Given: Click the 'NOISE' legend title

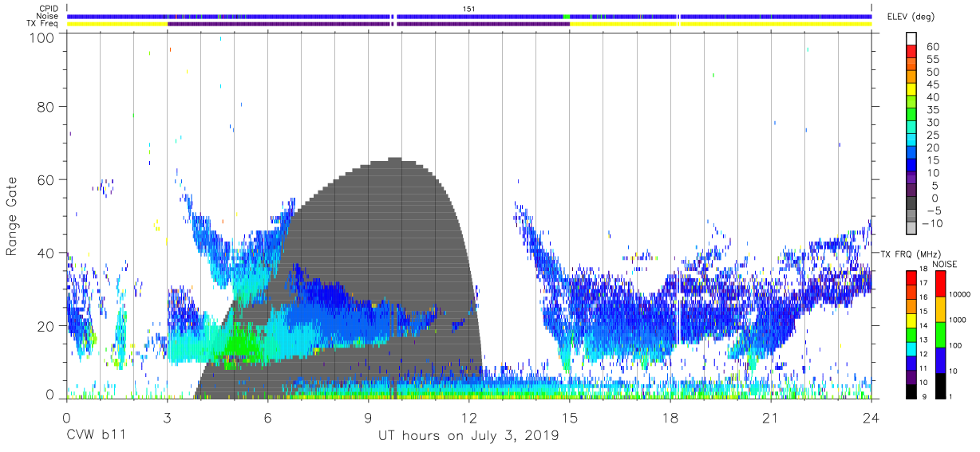Looking at the screenshot, I should point(944,264).
